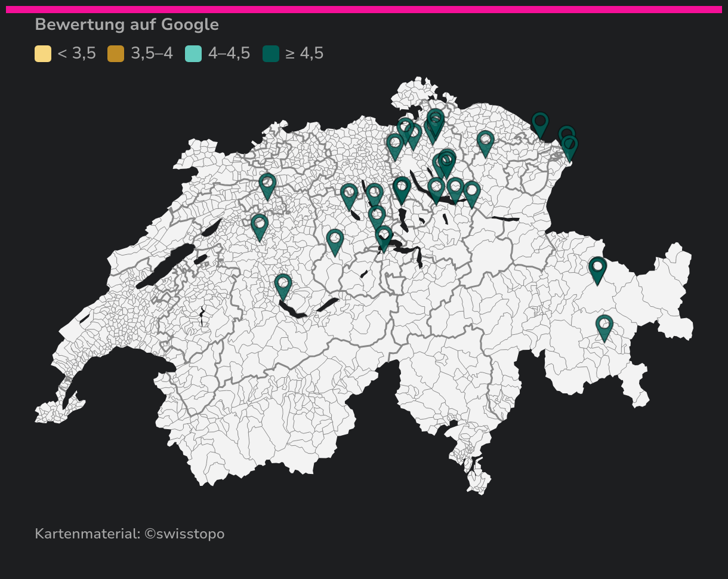Click the pin just above Lake Thun
728x579 pixels.
[283, 285]
